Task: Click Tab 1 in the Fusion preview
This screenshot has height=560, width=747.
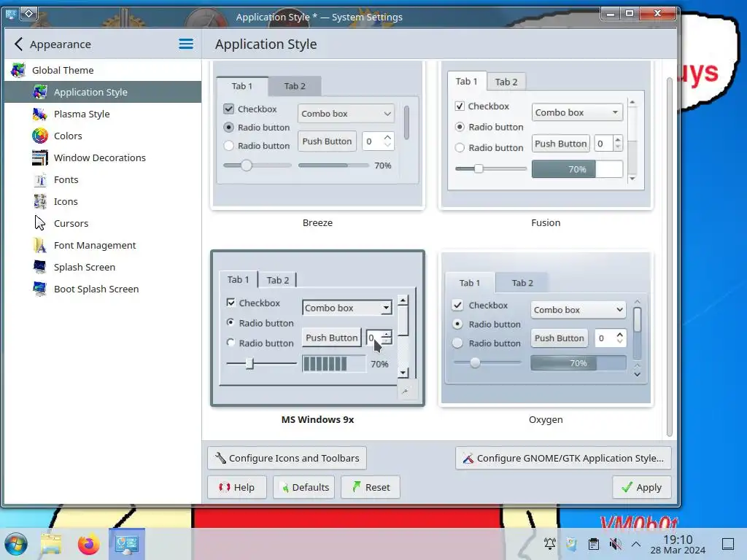Action: (x=466, y=82)
